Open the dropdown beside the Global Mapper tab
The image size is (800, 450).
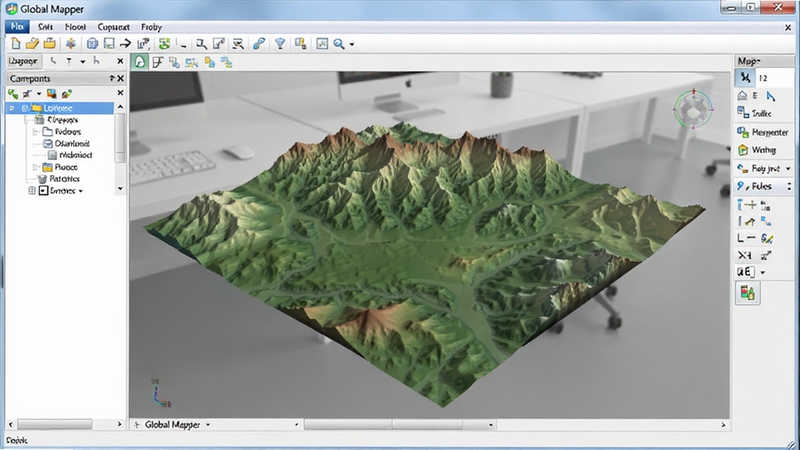(x=208, y=424)
